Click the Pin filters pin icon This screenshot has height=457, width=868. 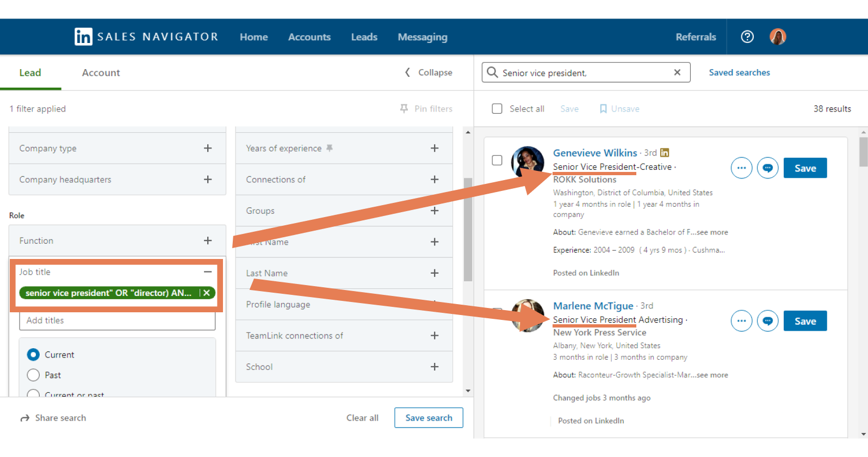[x=404, y=109]
